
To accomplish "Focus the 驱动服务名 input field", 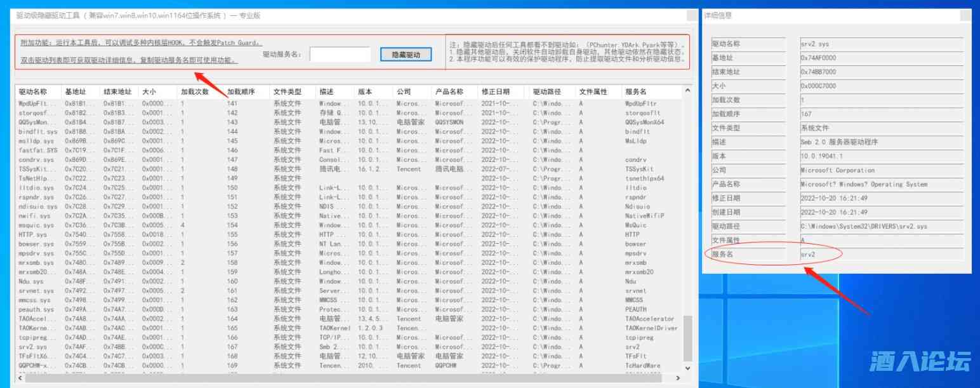I will [340, 55].
